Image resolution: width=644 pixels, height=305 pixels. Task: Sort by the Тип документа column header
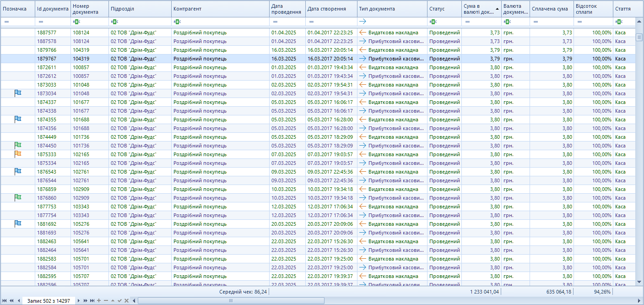point(392,9)
